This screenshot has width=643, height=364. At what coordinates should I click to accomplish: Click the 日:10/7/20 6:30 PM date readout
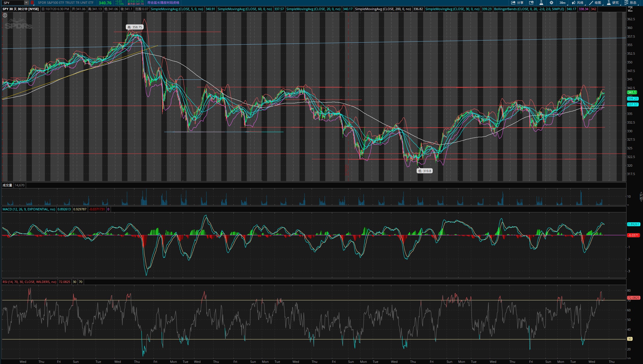click(55, 9)
